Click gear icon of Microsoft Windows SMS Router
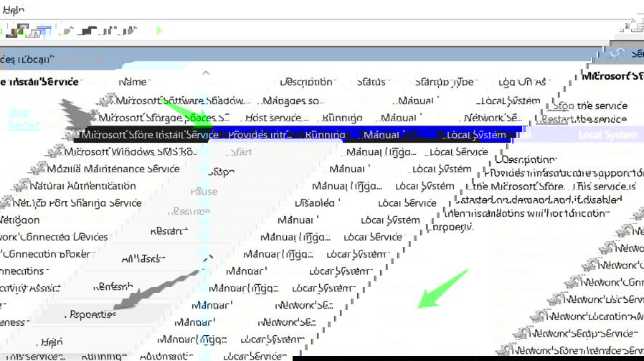 pos(55,151)
